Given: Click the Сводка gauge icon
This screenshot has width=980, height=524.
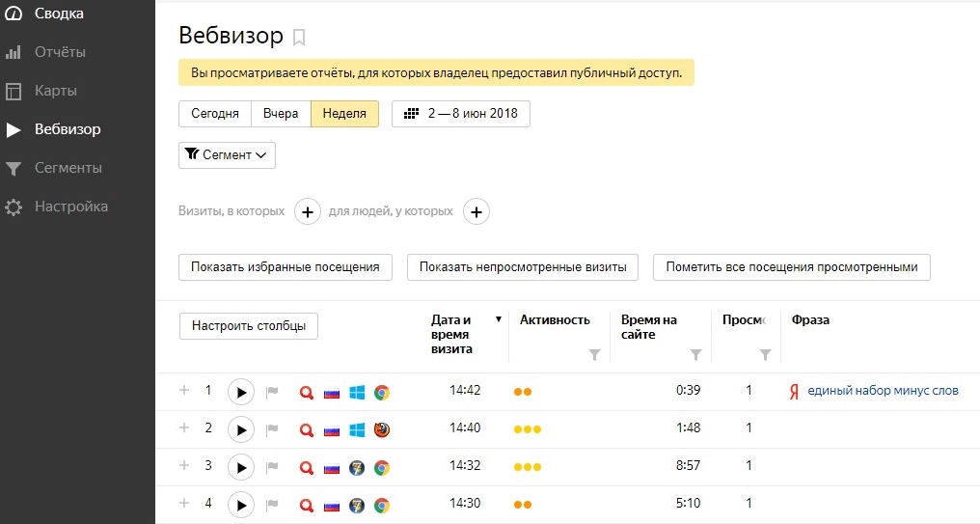Looking at the screenshot, I should tap(14, 14).
